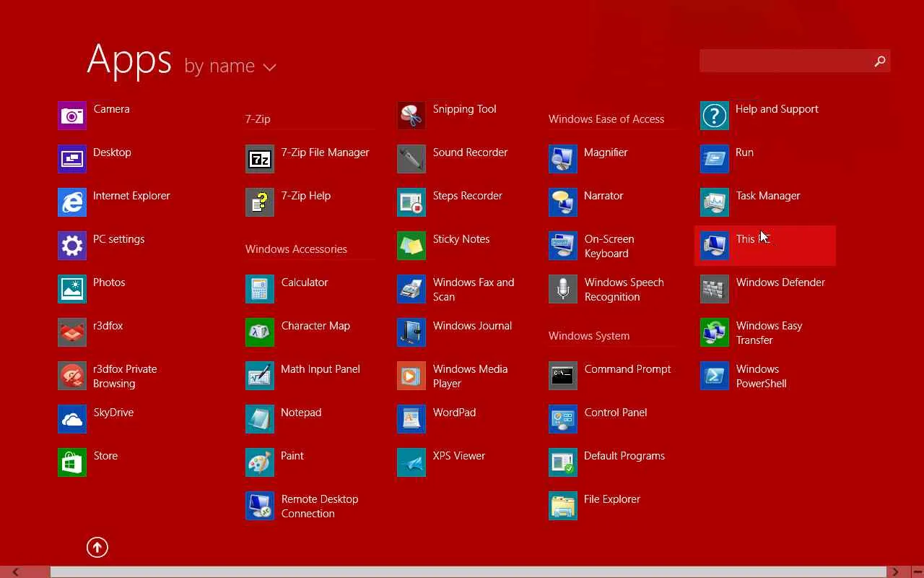924x578 pixels.
Task: Open the Sticky Notes icon
Action: tap(411, 246)
